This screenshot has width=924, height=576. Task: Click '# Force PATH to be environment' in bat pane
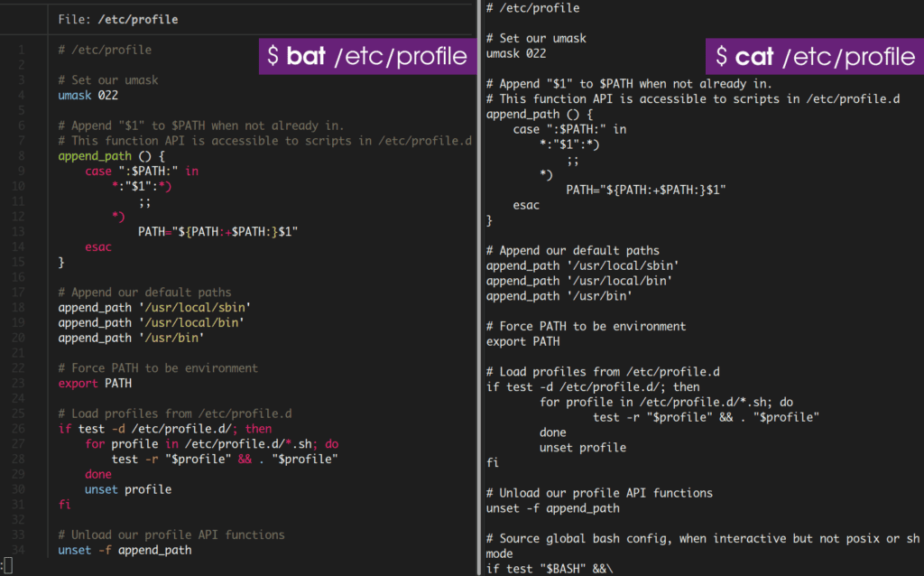(x=158, y=368)
